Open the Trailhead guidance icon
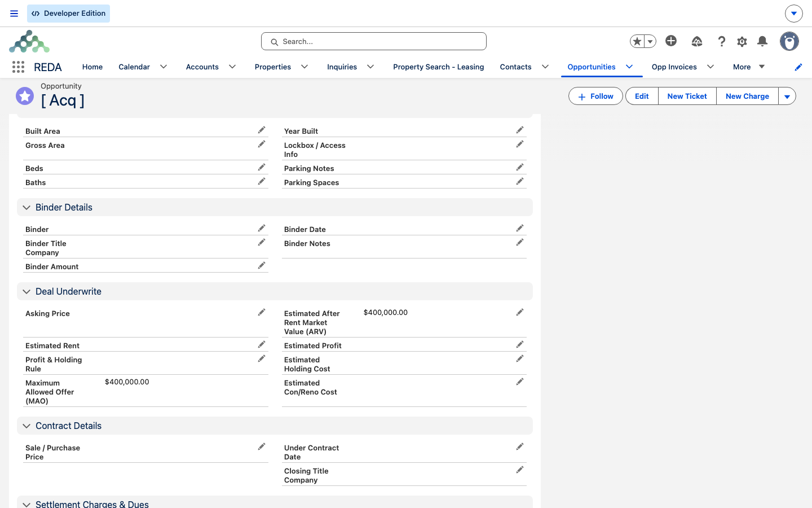Viewport: 812px width, 508px height. (x=697, y=41)
